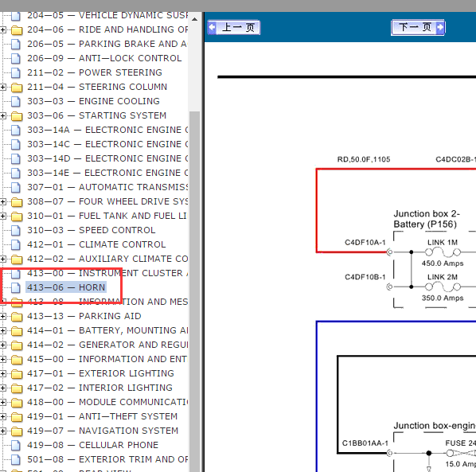
Task: Expand the 417-02 Interior Lighting folder
Action: coord(2,388)
